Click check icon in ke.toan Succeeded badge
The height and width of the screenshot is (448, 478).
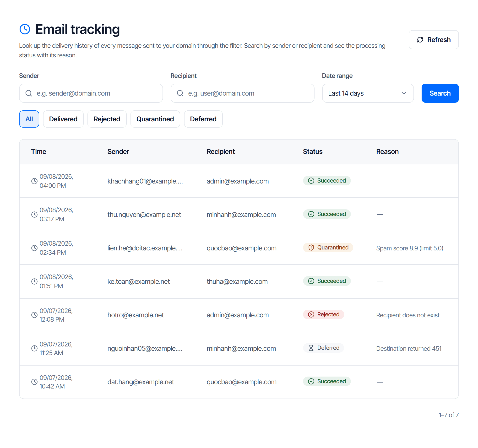(311, 281)
